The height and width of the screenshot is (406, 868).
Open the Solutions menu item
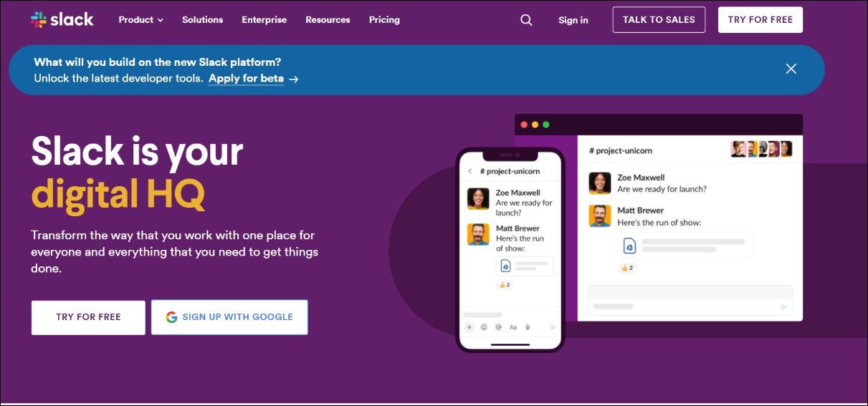click(202, 20)
